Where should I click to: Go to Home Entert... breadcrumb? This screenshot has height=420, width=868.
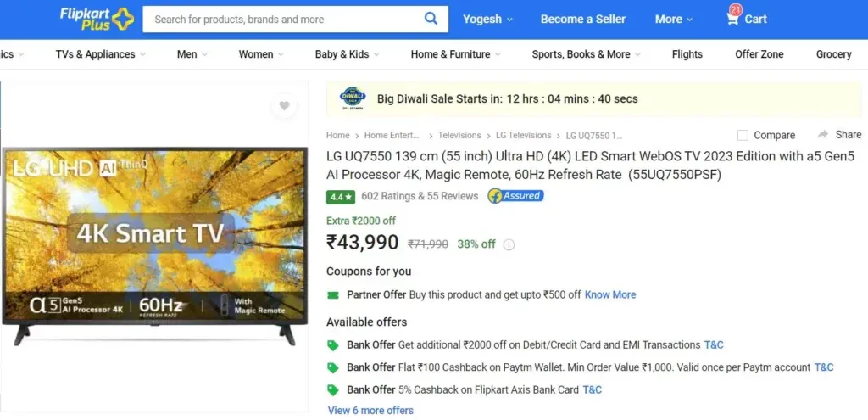point(392,135)
